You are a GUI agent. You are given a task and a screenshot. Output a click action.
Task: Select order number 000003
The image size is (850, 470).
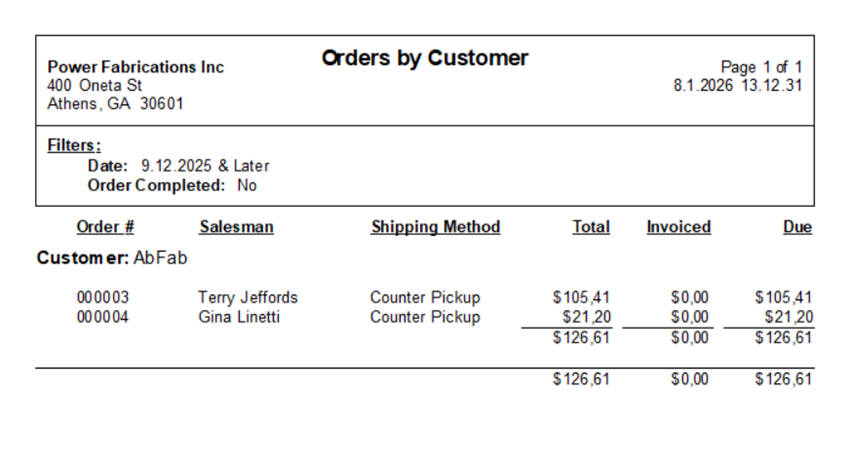pyautogui.click(x=103, y=298)
